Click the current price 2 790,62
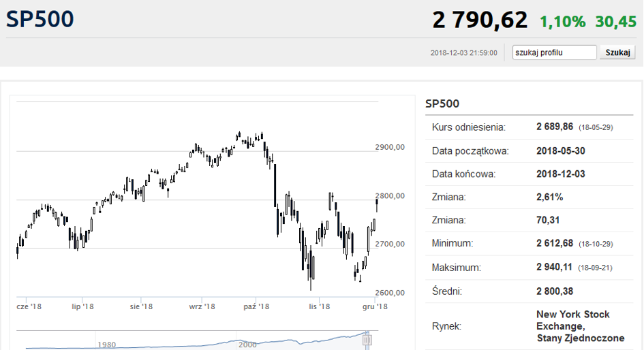 pyautogui.click(x=480, y=20)
